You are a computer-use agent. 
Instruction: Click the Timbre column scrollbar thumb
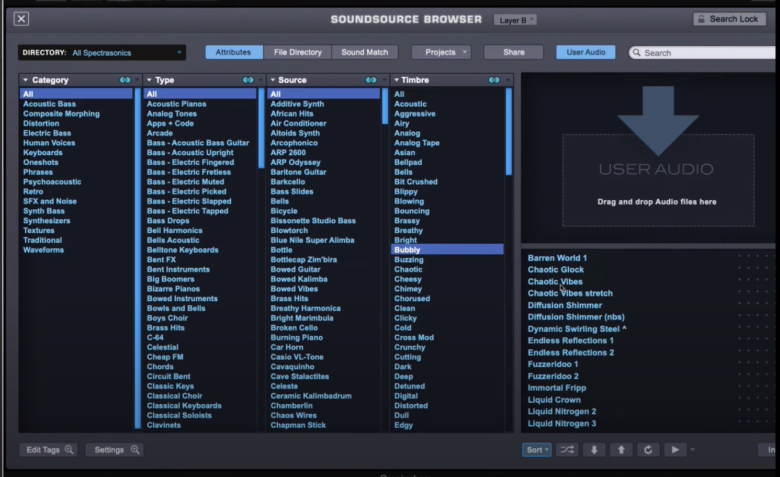click(508, 132)
